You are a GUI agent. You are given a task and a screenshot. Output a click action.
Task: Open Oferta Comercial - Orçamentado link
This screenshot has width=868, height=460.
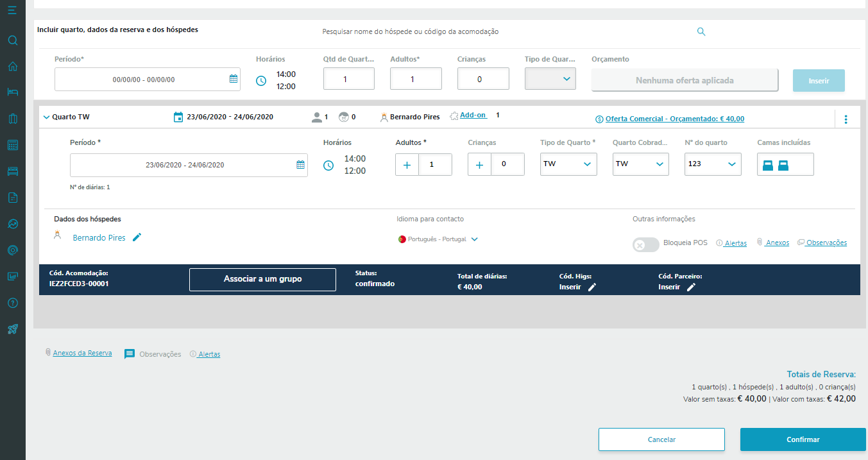coord(674,119)
